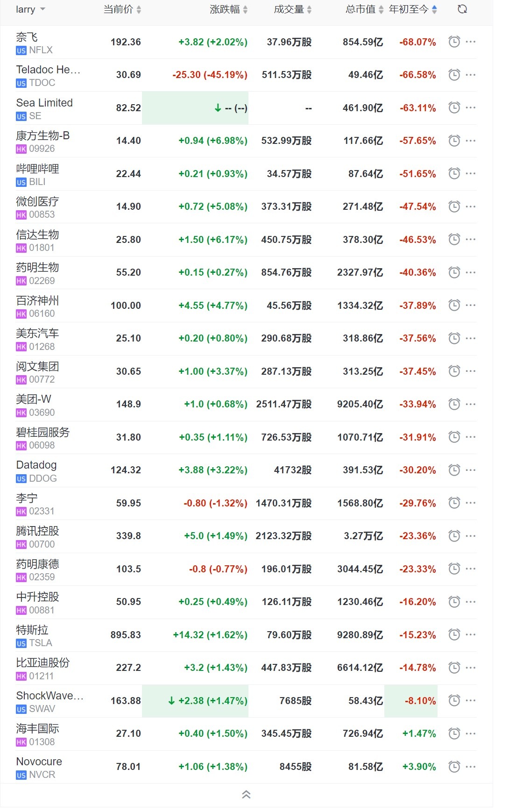Sort by 成交量 column header
The image size is (509, 812).
click(292, 9)
